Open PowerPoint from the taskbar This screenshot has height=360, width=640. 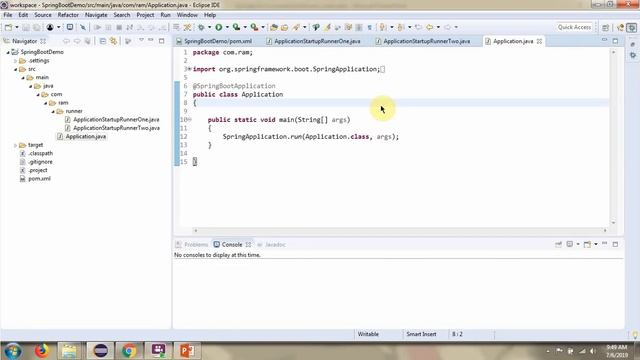click(x=187, y=351)
